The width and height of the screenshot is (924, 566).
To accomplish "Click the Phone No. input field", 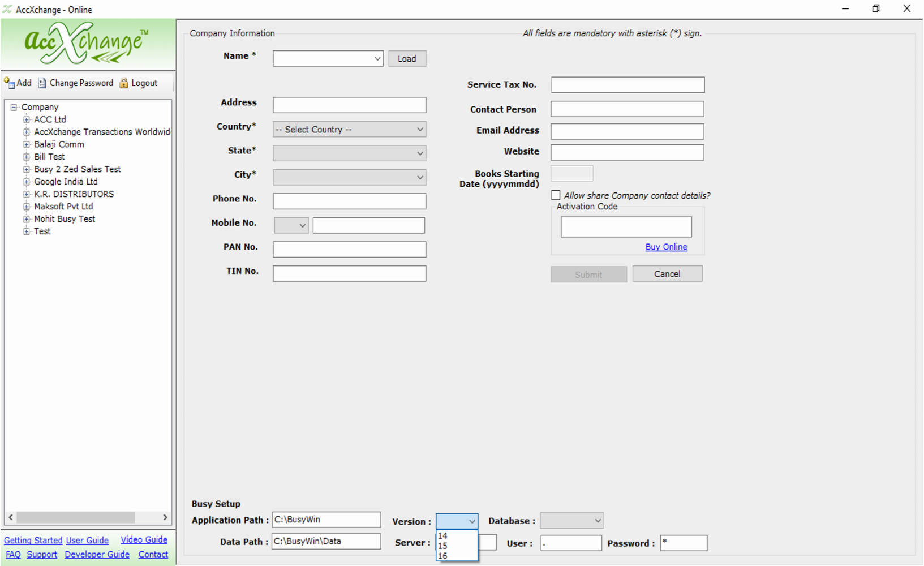I will 349,201.
